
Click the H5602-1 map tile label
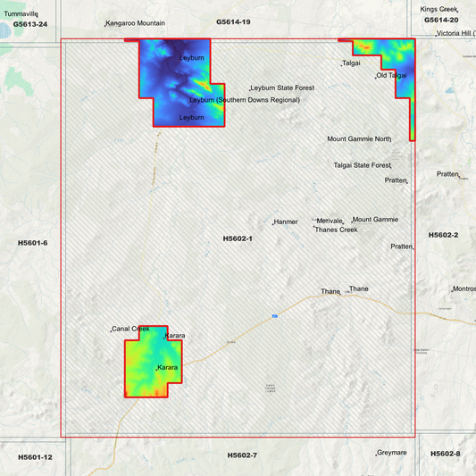point(238,238)
